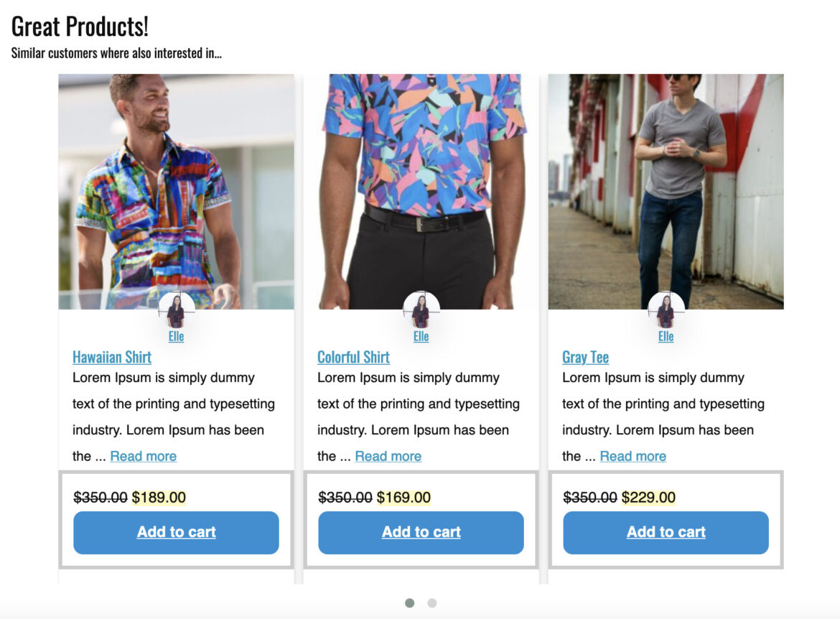Expand the Colorful Shirt description via Read more
This screenshot has height=619, width=840.
point(388,456)
